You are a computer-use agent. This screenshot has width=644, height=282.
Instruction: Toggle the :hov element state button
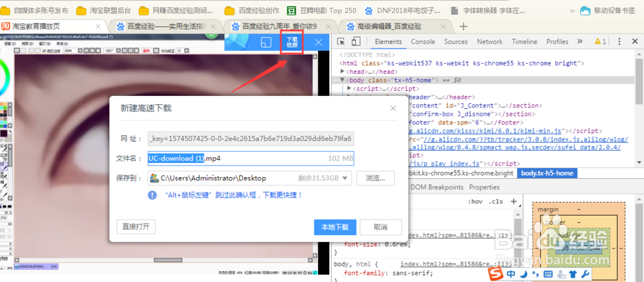pos(475,202)
